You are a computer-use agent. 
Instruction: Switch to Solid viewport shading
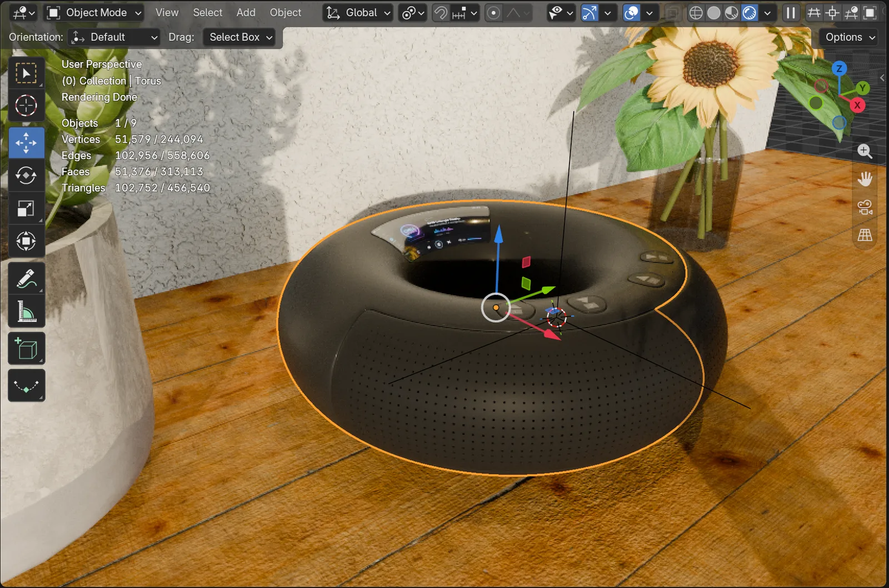[713, 13]
